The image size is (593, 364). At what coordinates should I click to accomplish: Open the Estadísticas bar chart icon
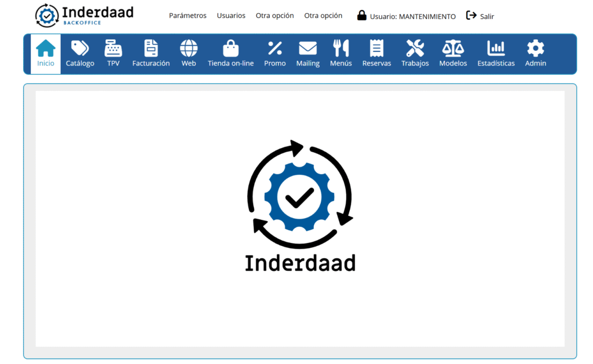point(496,49)
